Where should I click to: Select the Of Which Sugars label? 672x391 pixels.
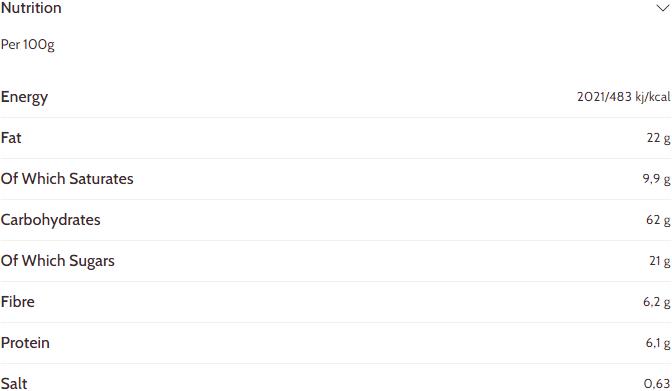click(x=58, y=261)
